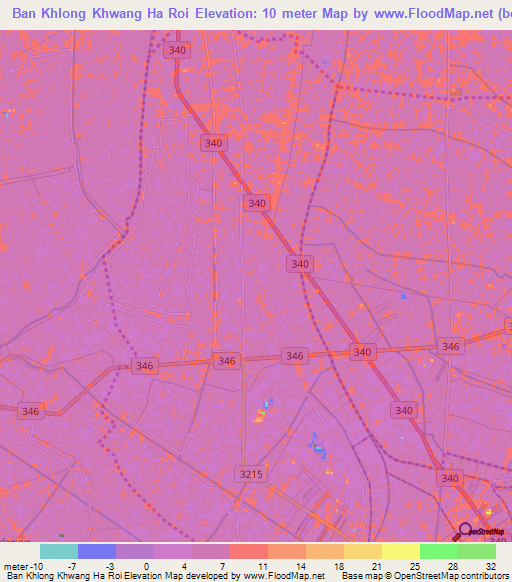Screen dimensions: 512x582
Task: Click the OpenStreetMap magnifier logo
Action: pos(478,532)
